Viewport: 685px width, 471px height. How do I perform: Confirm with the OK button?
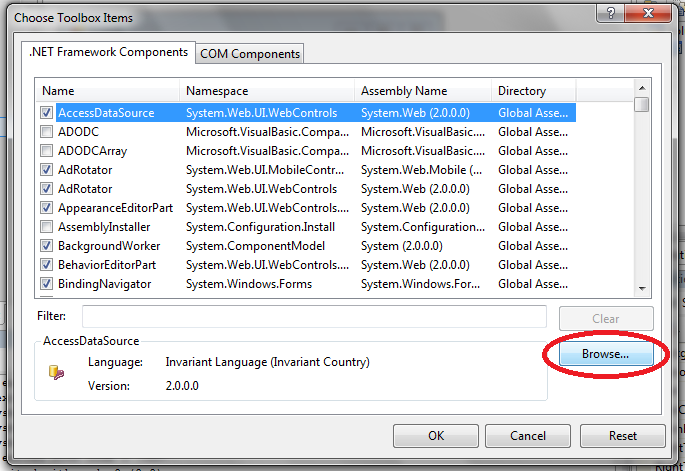click(436, 436)
